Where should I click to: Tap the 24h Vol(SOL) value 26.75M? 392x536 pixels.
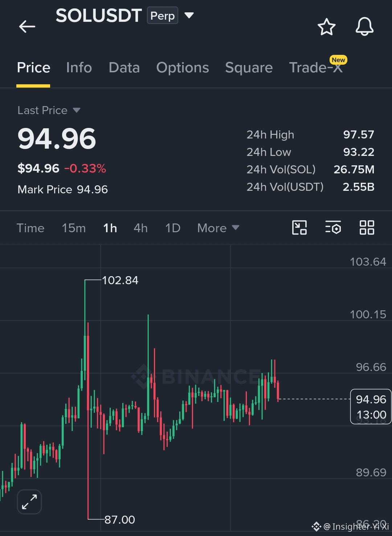tap(354, 169)
